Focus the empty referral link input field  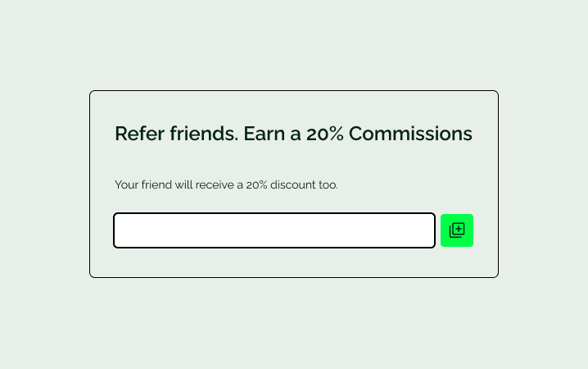click(274, 230)
